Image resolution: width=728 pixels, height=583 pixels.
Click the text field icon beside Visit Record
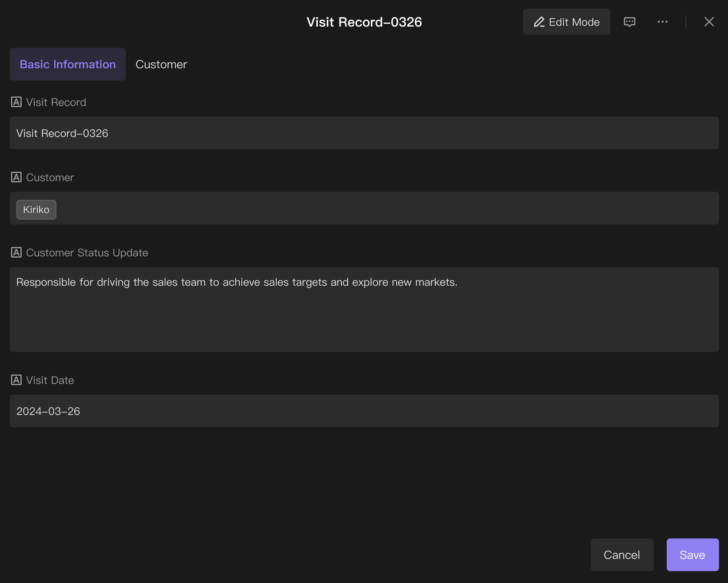pos(16,102)
